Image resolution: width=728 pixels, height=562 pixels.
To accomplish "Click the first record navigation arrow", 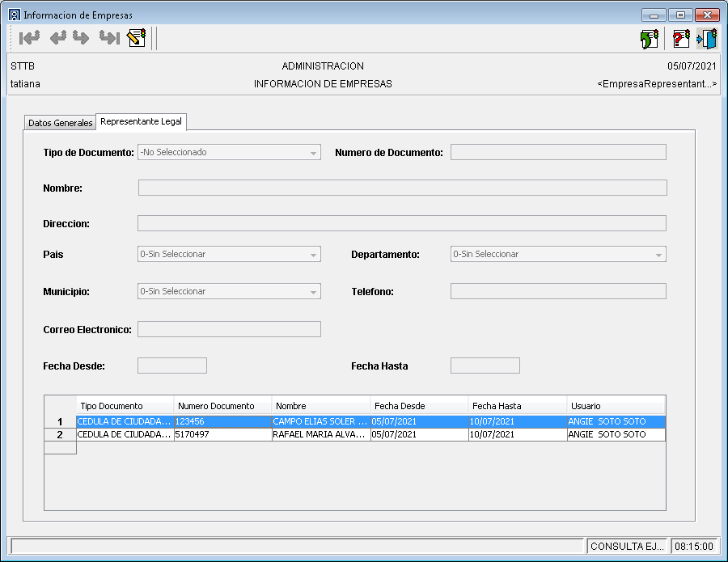I will [x=30, y=38].
